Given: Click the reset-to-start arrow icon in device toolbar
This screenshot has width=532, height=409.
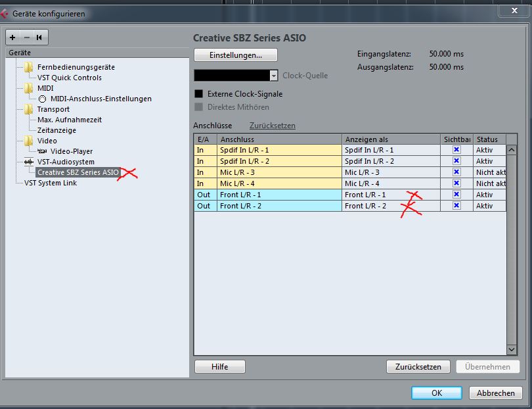Looking at the screenshot, I should click(x=39, y=37).
